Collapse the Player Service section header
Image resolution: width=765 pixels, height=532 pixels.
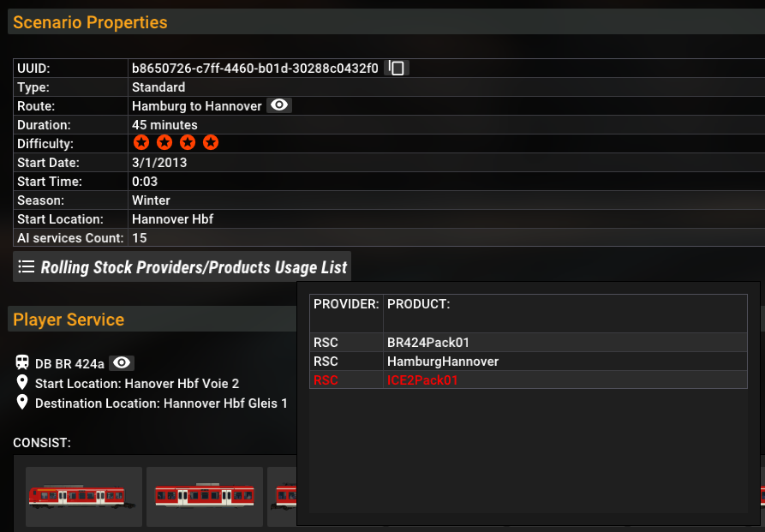[x=69, y=320]
